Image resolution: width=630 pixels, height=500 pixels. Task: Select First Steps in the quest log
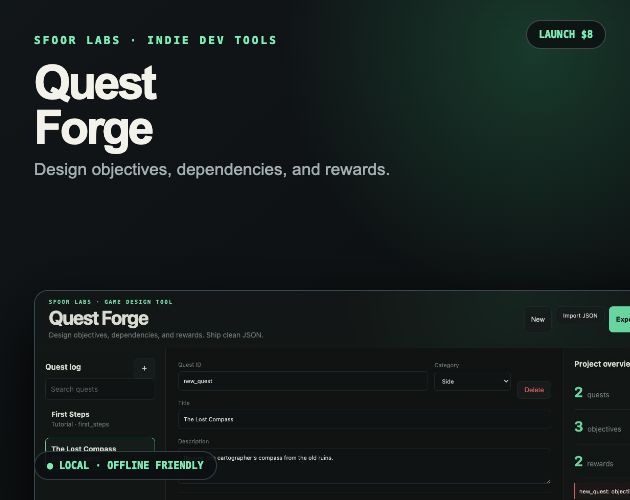(100, 419)
